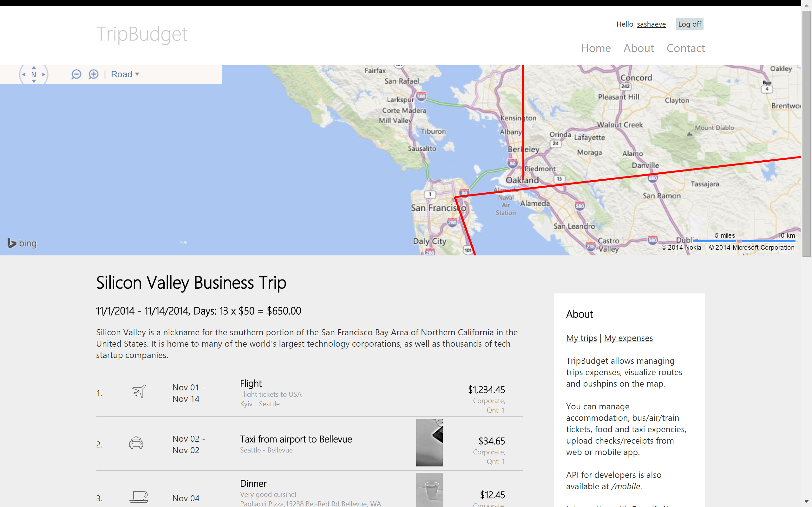This screenshot has width=812, height=507.
Task: Click the Log off button
Action: point(690,24)
